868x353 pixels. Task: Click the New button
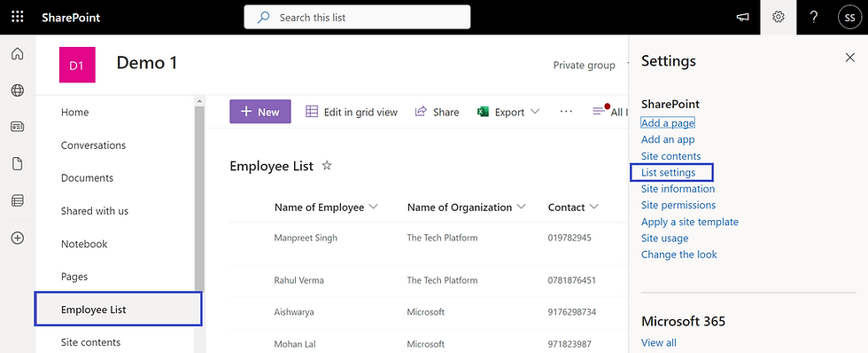tap(260, 112)
